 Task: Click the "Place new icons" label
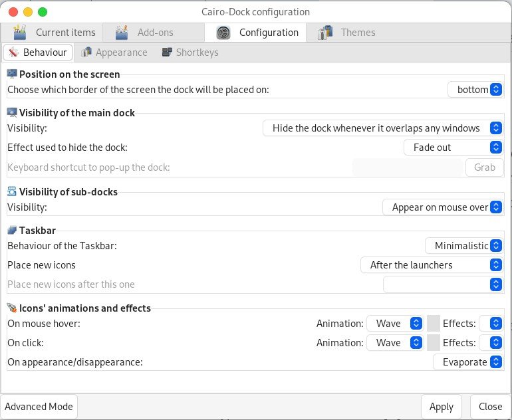pos(41,265)
